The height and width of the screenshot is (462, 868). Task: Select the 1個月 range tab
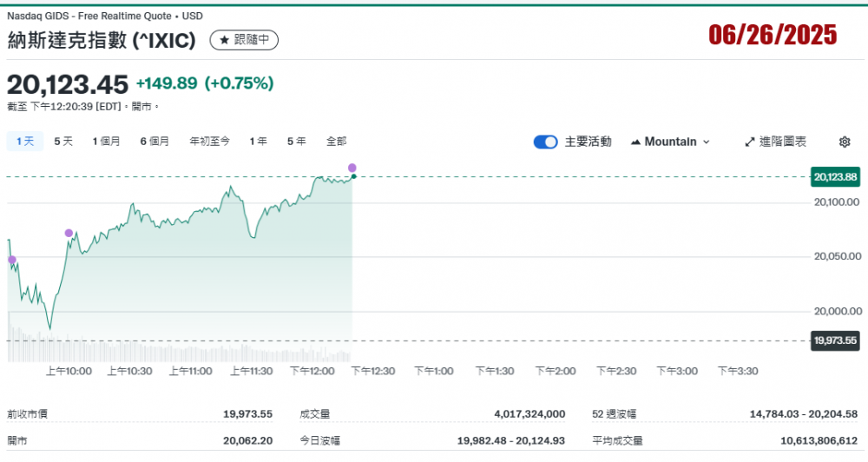tap(106, 141)
